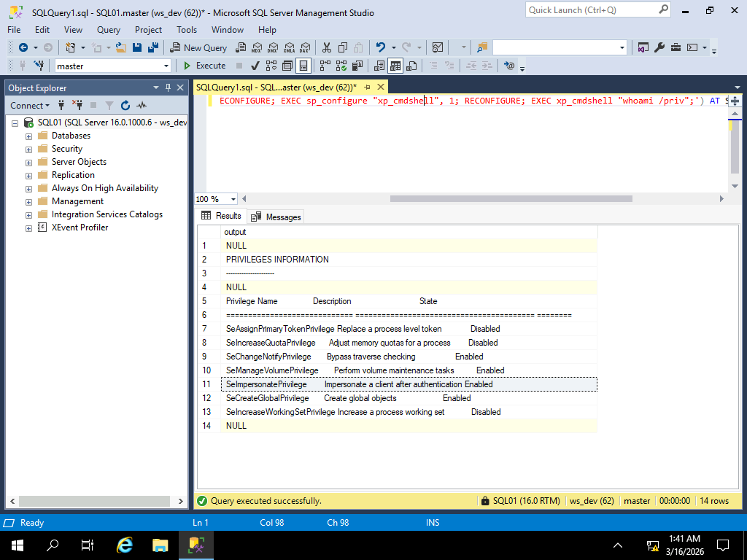Switch to the Results tab

pyautogui.click(x=222, y=216)
